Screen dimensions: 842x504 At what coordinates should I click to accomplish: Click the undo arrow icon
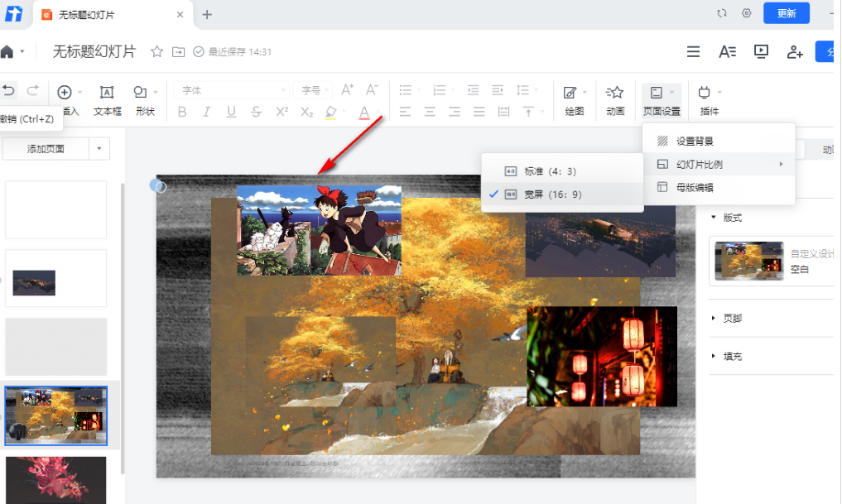pos(9,91)
